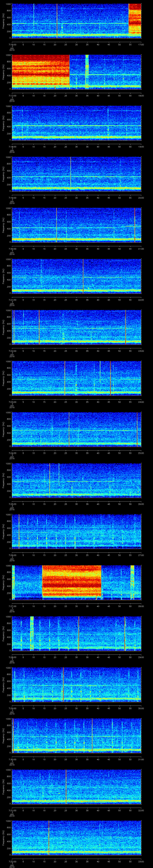The width and height of the screenshot is (153, 868).
Task: Click the "18:00" end time label
Action: pos(141,96)
